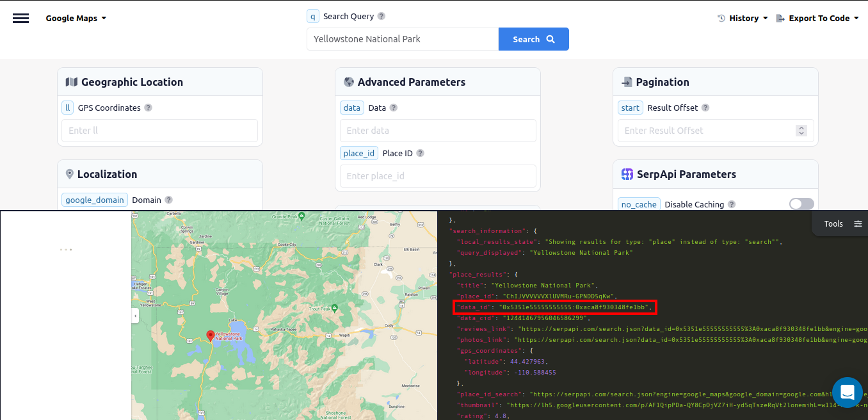Image resolution: width=868 pixels, height=420 pixels.
Task: Click the 'start' parameter tag
Action: click(x=631, y=108)
